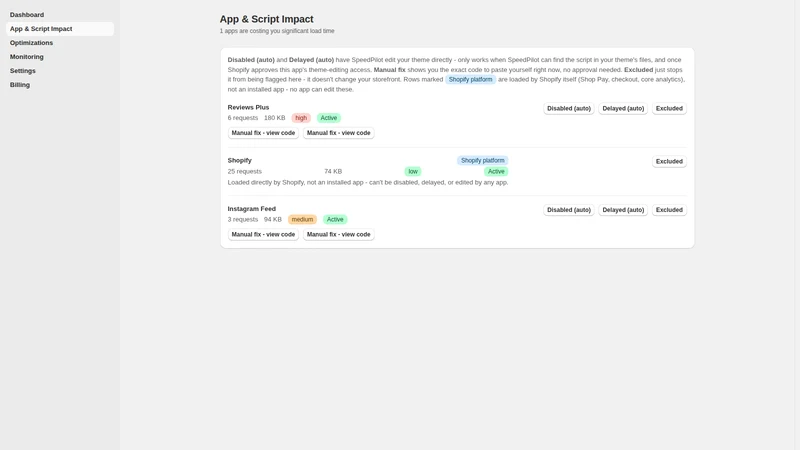Set Reviews Plus to Disabled (auto)
Image resolution: width=800 pixels, height=450 pixels.
click(x=569, y=108)
